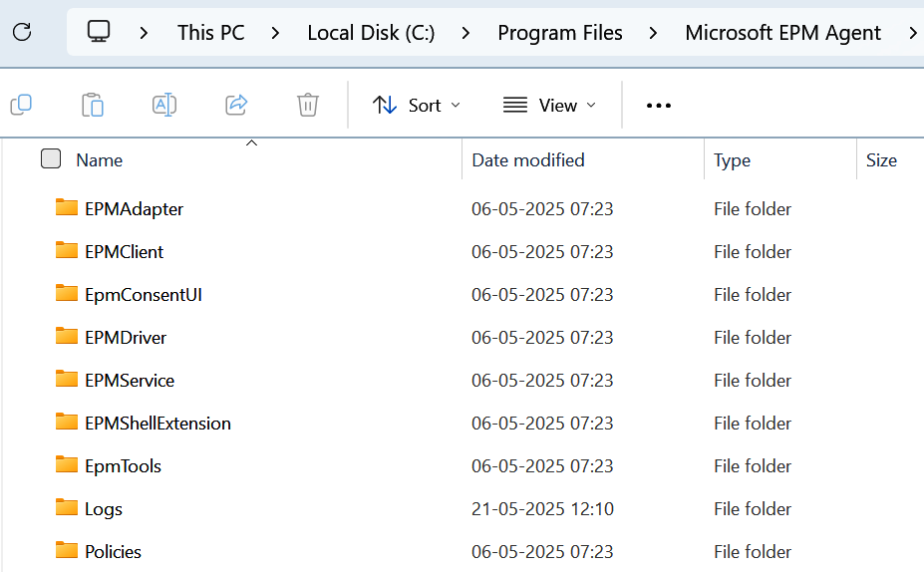Click the EpmTools modified date cell
This screenshot has width=924, height=572.
542,466
